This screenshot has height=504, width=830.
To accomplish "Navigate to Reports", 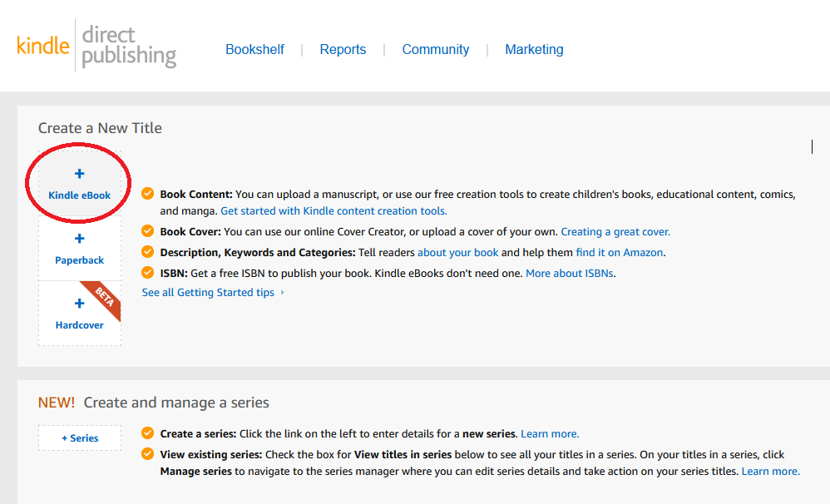I will click(x=343, y=49).
